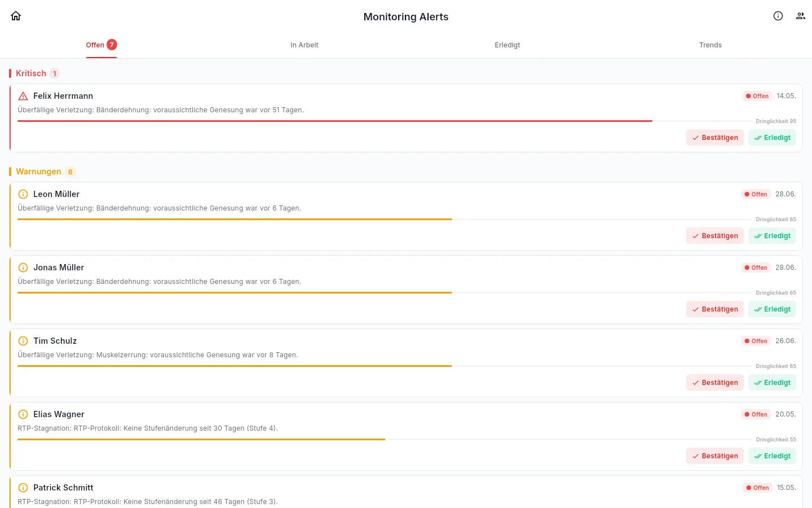
Task: Click the date 20.05. on Elias Wagner's alert
Action: [x=785, y=414]
